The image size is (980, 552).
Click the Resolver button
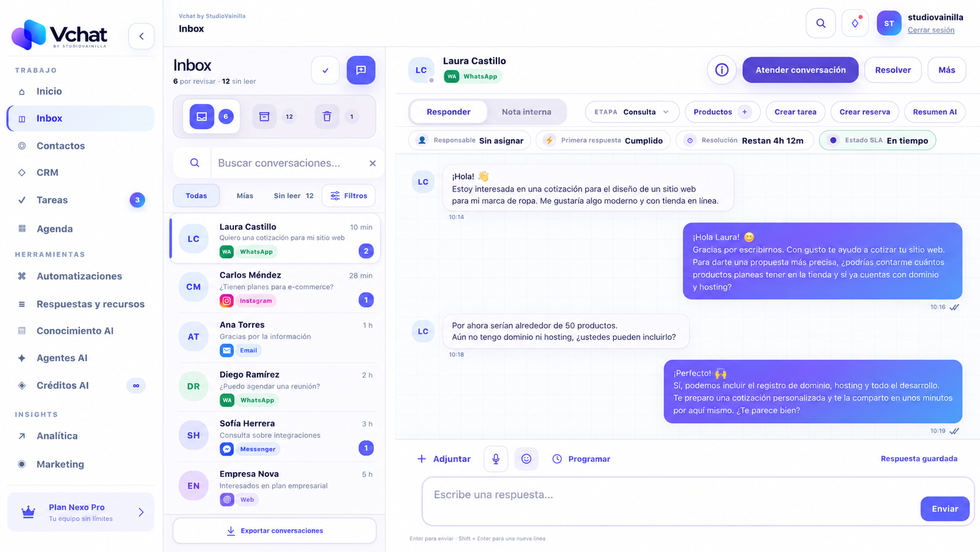coord(893,70)
